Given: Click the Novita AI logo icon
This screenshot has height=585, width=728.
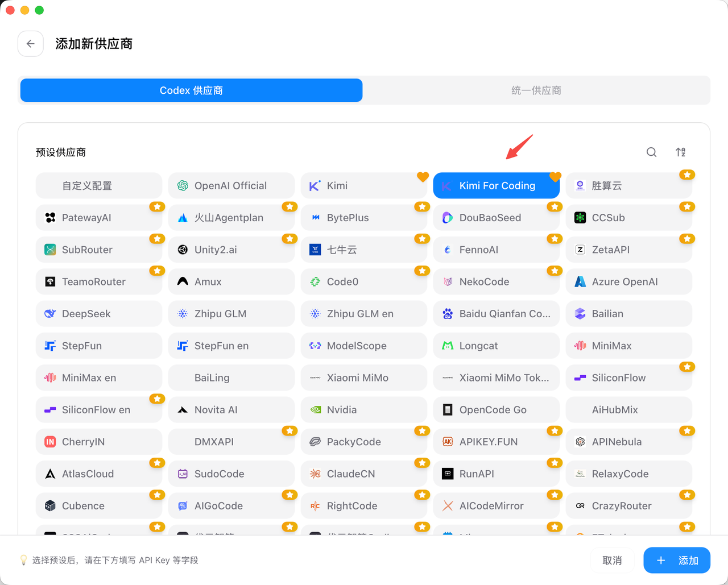Looking at the screenshot, I should pos(183,410).
